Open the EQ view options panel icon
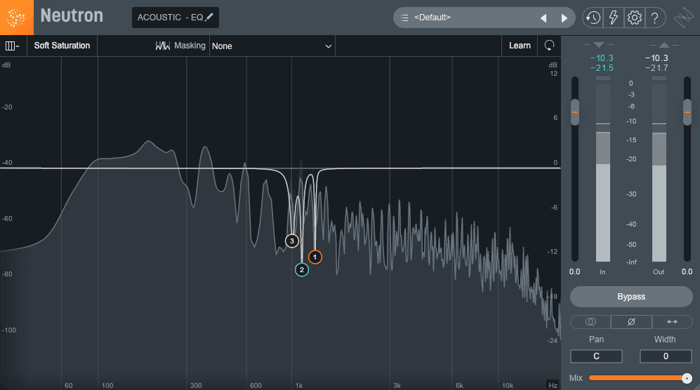Viewport: 700px width, 390px height. coord(11,46)
